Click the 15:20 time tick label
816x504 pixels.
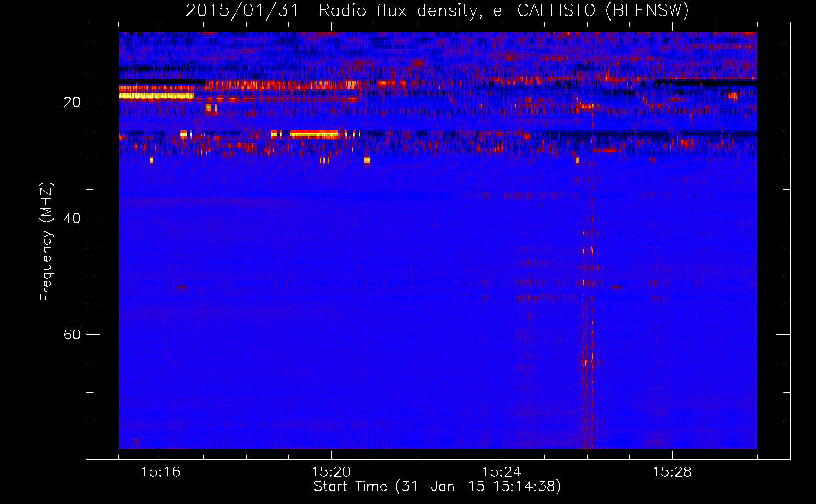click(331, 472)
